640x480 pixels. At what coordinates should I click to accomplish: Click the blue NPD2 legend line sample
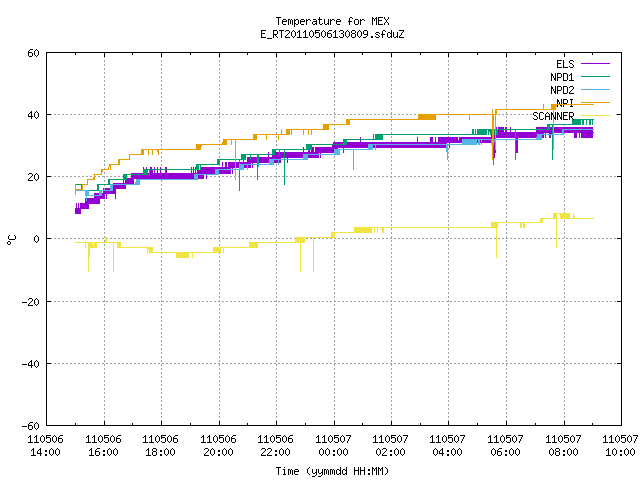(x=595, y=89)
